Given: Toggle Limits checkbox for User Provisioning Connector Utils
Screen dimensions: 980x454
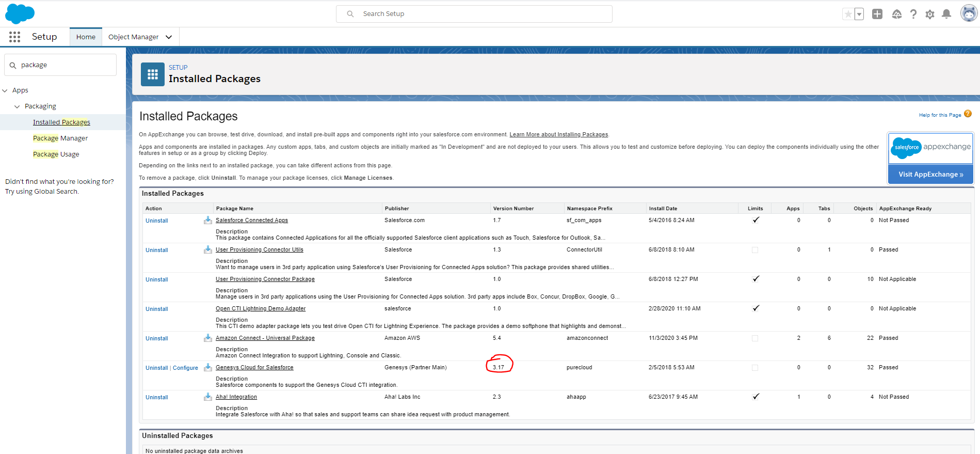Looking at the screenshot, I should 755,250.
